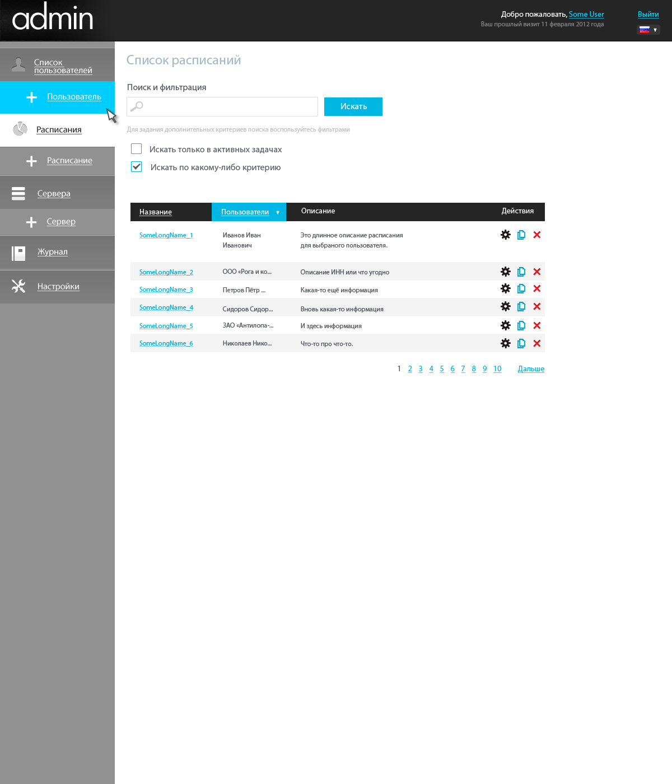Open SomeLongName_6 schedule link
Viewport: 672px width, 784px height.
(166, 343)
